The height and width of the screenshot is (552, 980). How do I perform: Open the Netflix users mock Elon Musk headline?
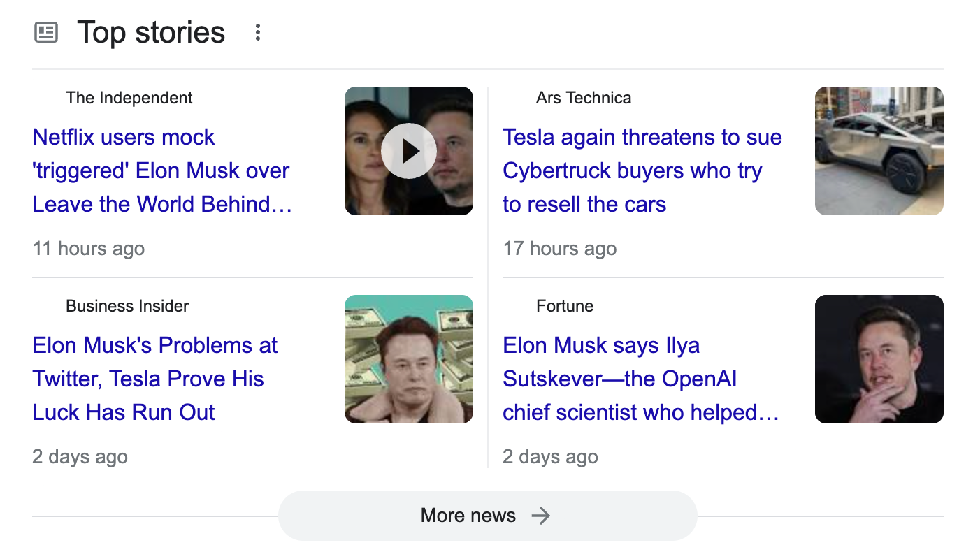[x=162, y=170]
